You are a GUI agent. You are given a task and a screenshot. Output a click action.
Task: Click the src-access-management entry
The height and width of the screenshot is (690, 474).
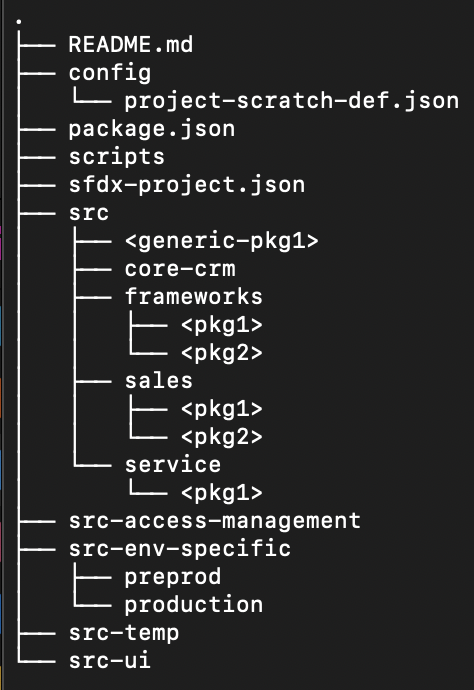[x=215, y=521]
